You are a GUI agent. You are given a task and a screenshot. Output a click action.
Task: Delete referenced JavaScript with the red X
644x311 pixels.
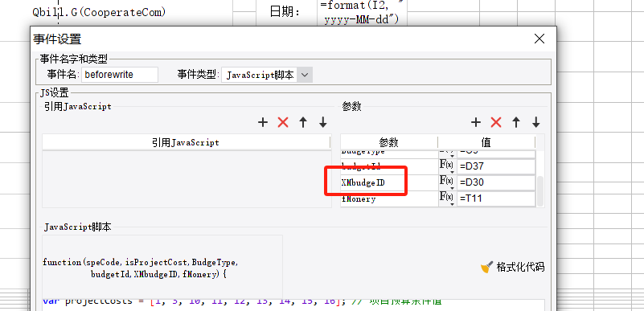point(283,122)
